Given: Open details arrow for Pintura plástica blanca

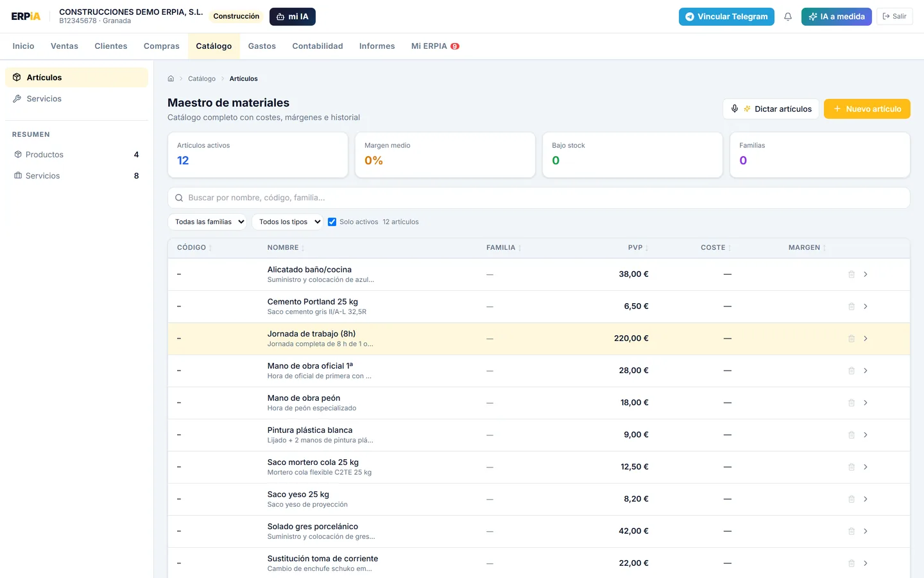Looking at the screenshot, I should [866, 435].
